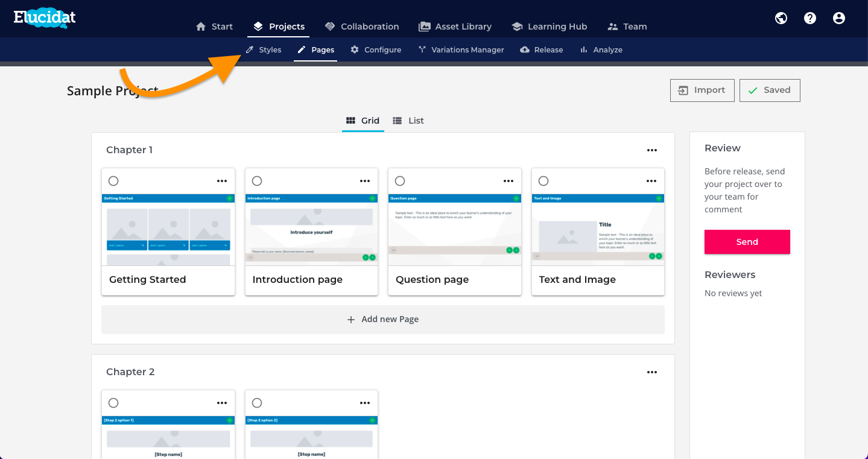Screen dimensions: 868x459
Task: Switch to List view
Action: pyautogui.click(x=408, y=121)
